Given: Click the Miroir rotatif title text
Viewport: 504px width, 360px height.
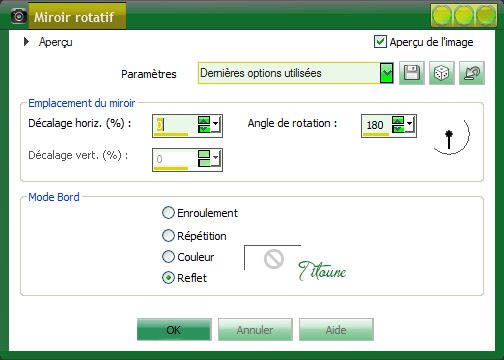Looking at the screenshot, I should pos(74,17).
